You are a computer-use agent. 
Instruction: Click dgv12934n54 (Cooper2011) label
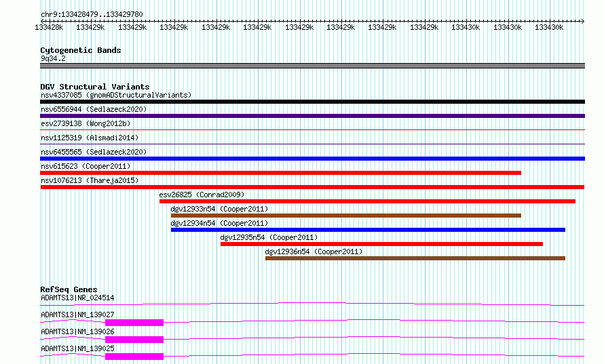pyautogui.click(x=219, y=223)
